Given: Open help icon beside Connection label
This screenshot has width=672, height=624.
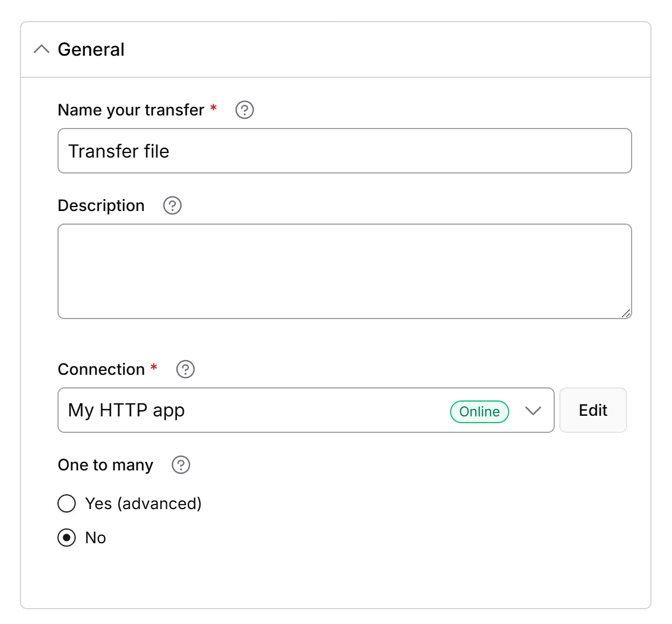Looking at the screenshot, I should pyautogui.click(x=185, y=369).
